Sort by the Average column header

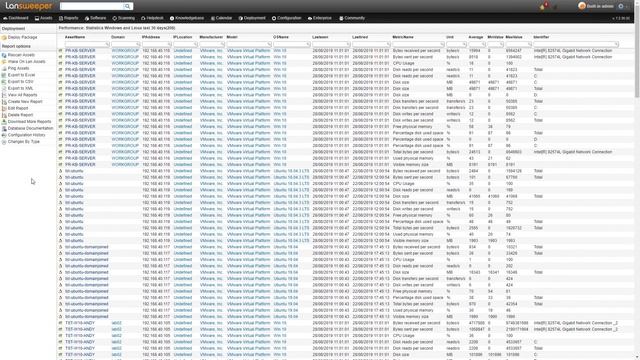(x=476, y=37)
